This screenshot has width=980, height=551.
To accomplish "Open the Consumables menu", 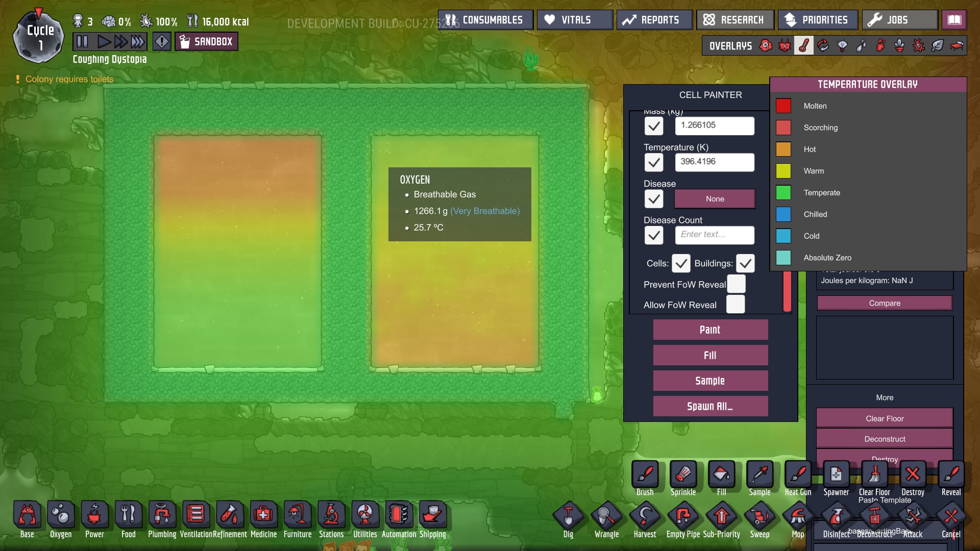I will (485, 20).
